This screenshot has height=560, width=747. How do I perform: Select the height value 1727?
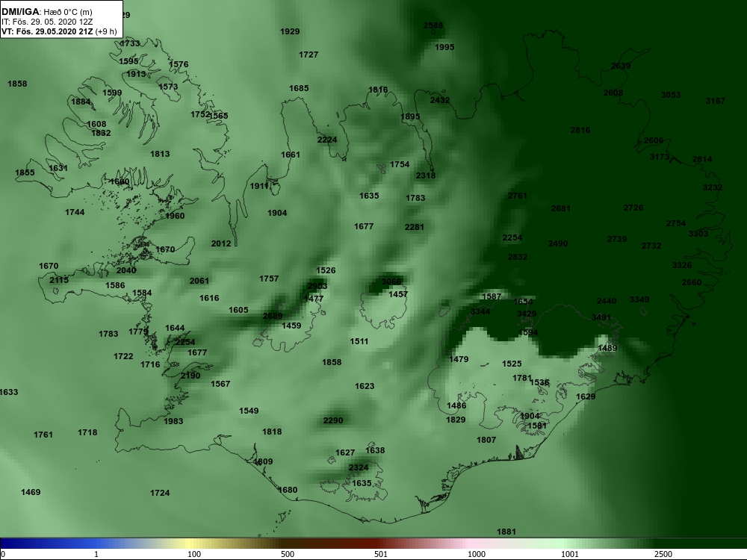coord(309,55)
